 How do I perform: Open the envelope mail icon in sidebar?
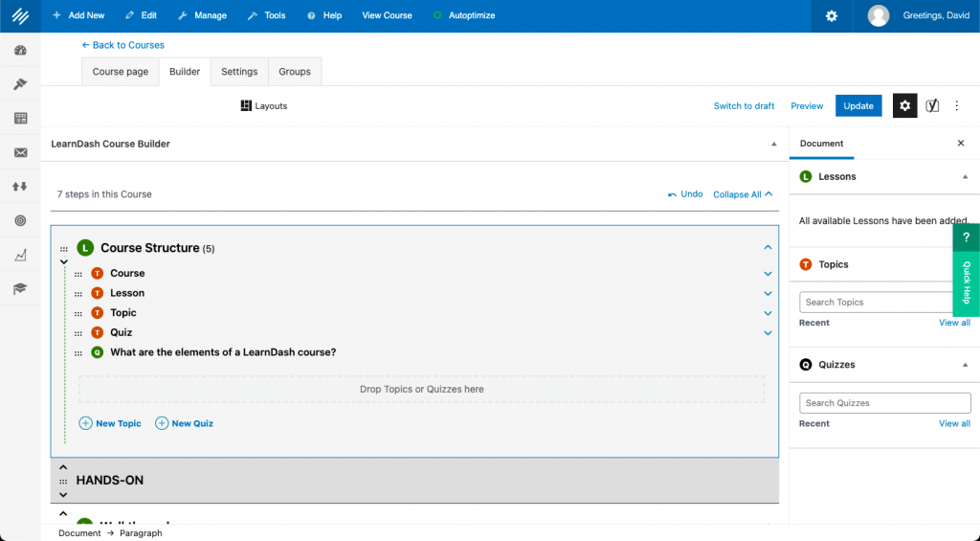[20, 152]
